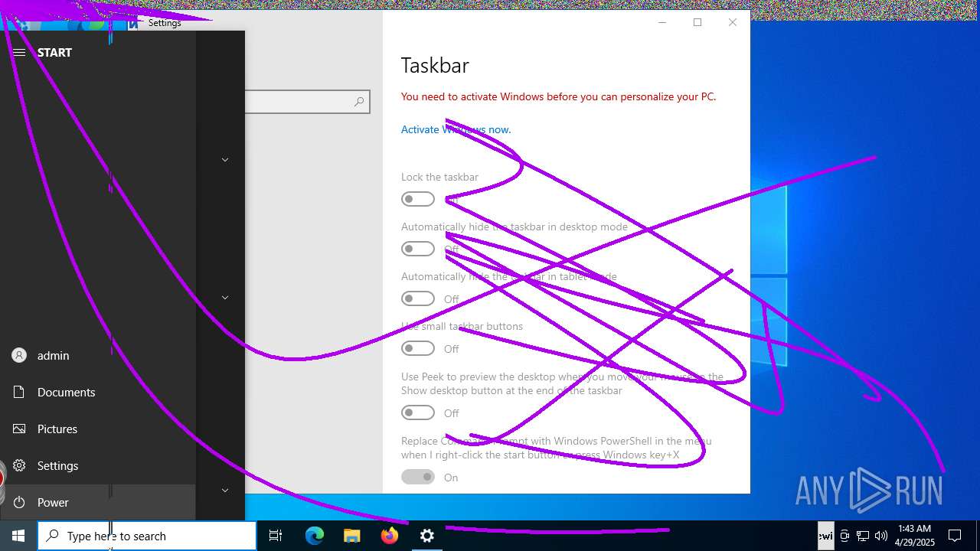The height and width of the screenshot is (551, 980).
Task: Open the Power options in Start
Action: pos(98,502)
